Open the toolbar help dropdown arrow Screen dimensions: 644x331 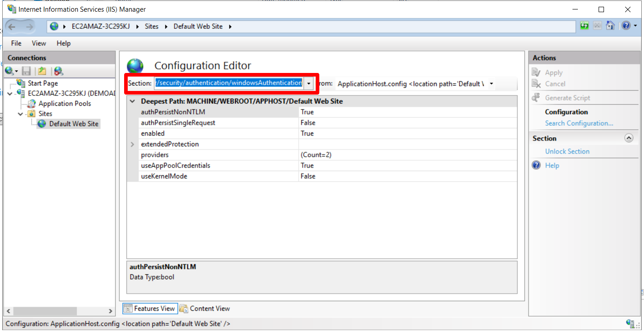[635, 26]
